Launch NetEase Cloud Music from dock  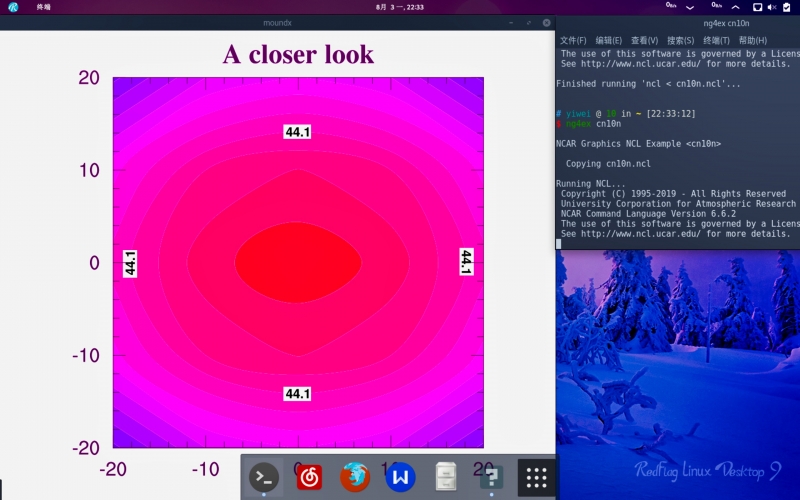click(309, 477)
